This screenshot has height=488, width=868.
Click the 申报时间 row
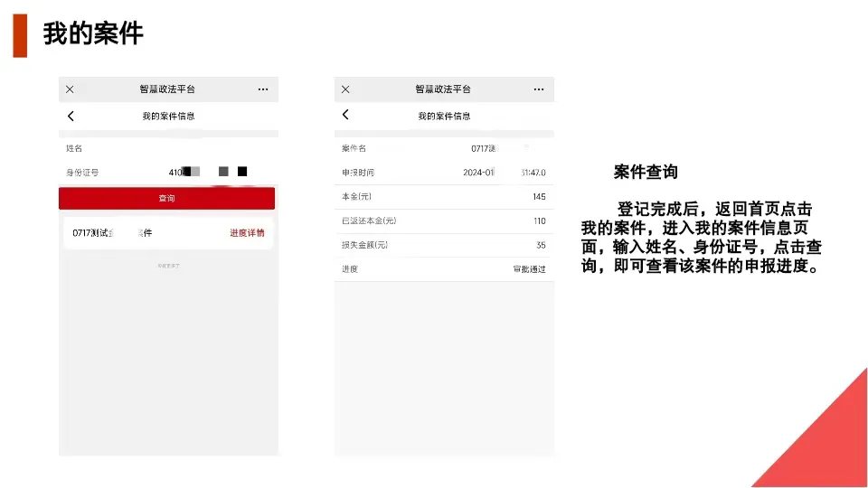point(443,173)
